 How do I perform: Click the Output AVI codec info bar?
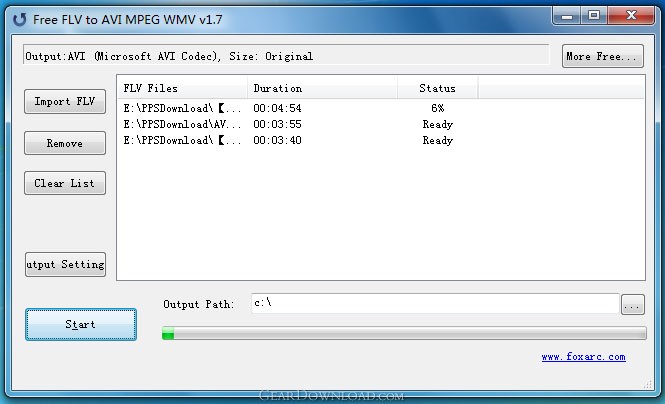[286, 55]
